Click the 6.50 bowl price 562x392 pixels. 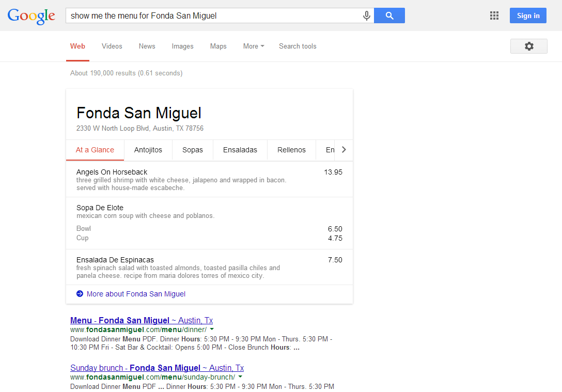(x=335, y=229)
